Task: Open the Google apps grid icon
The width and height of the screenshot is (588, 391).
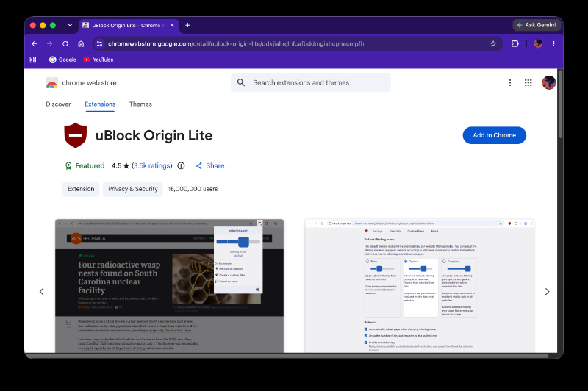Action: coord(528,83)
